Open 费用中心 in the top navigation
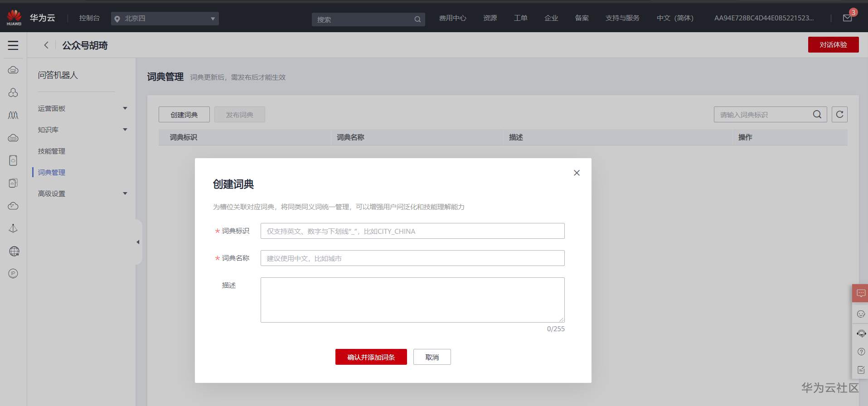868x406 pixels. click(452, 18)
